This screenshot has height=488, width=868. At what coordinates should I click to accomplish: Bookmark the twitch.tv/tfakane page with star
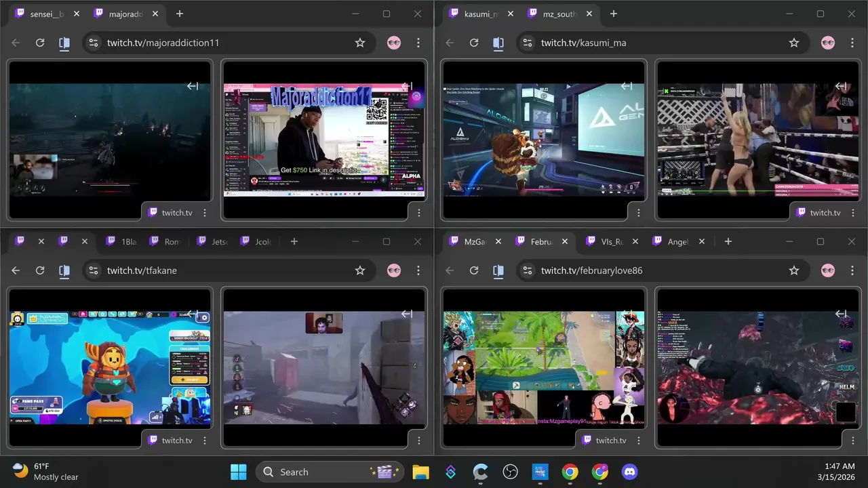[x=360, y=270]
